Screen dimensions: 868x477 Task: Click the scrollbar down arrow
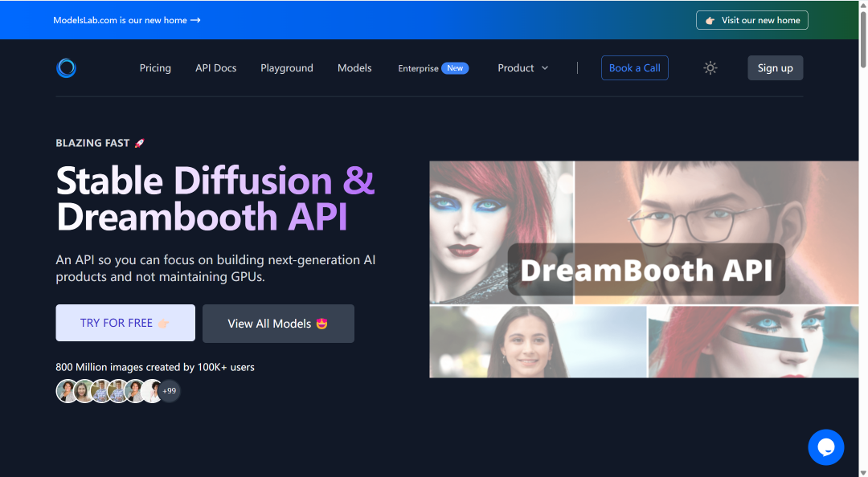click(863, 473)
